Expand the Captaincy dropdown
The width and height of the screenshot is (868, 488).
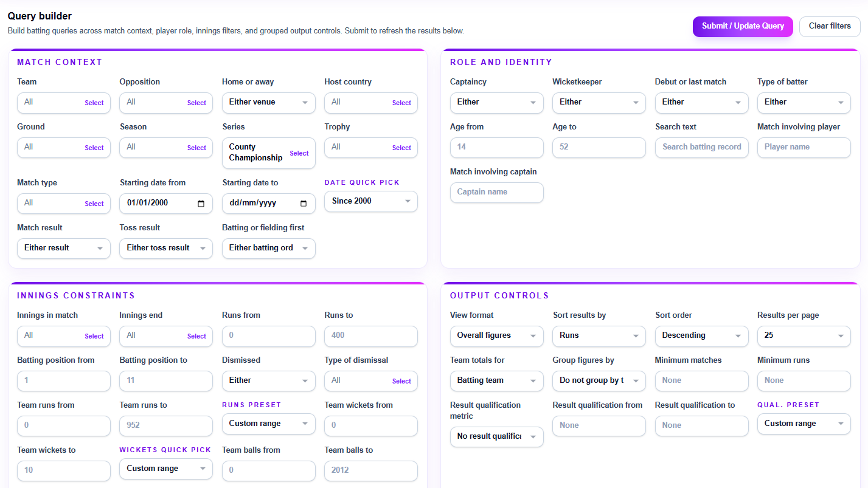[497, 103]
